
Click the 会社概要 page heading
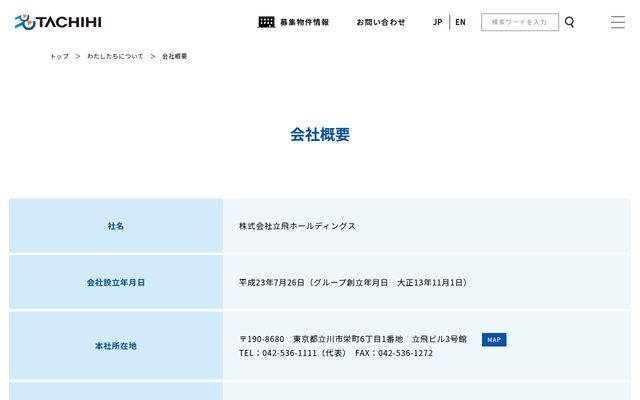[x=320, y=134]
